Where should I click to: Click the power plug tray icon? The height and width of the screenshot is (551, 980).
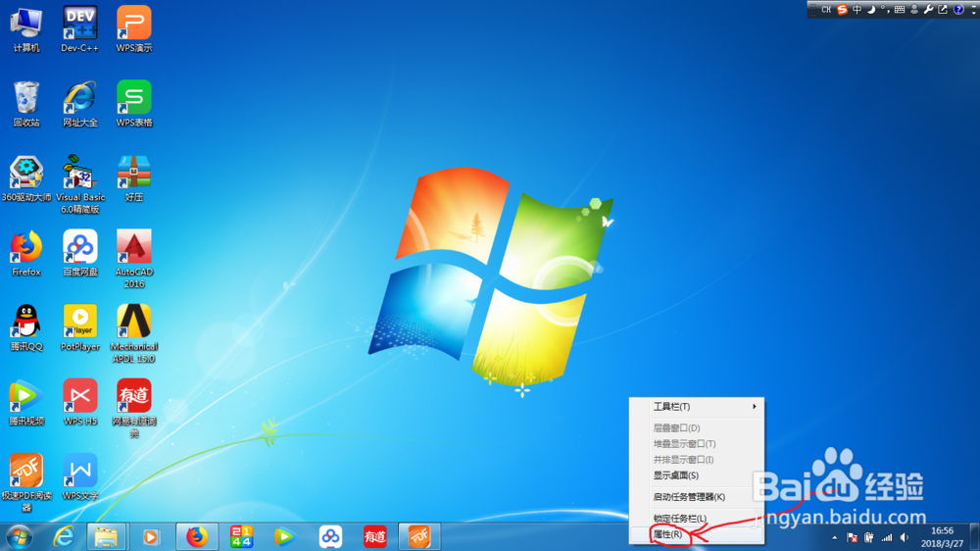(x=868, y=537)
